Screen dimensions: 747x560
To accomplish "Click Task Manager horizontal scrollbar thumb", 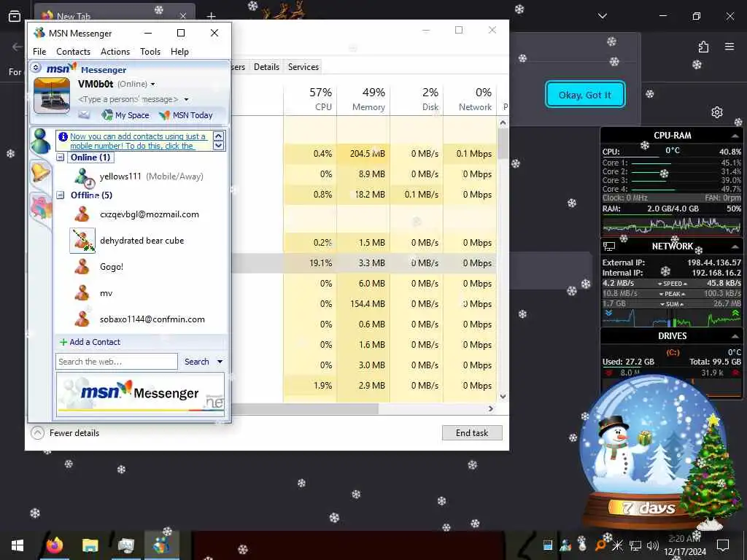I will point(305,408).
